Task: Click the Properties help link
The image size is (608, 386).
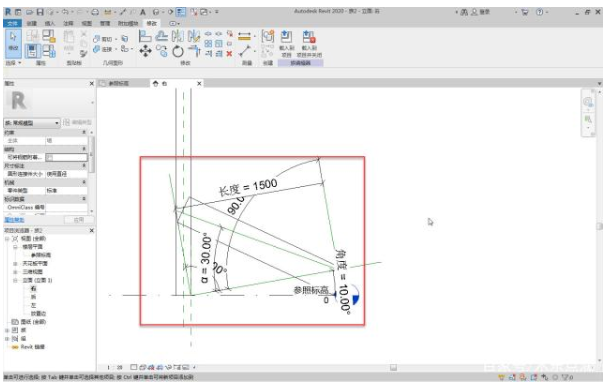Action: coord(14,220)
